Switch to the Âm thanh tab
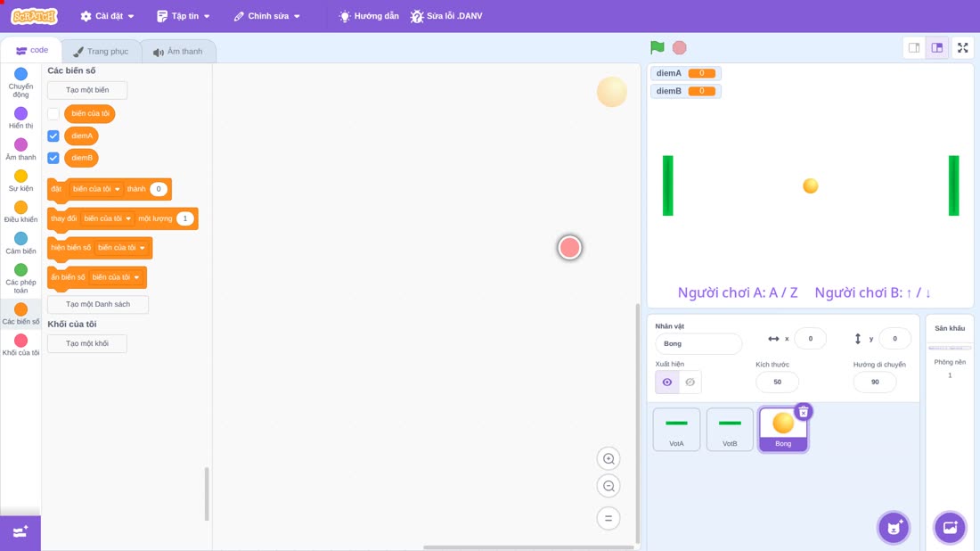Viewport: 980px width, 551px height. pos(178,52)
